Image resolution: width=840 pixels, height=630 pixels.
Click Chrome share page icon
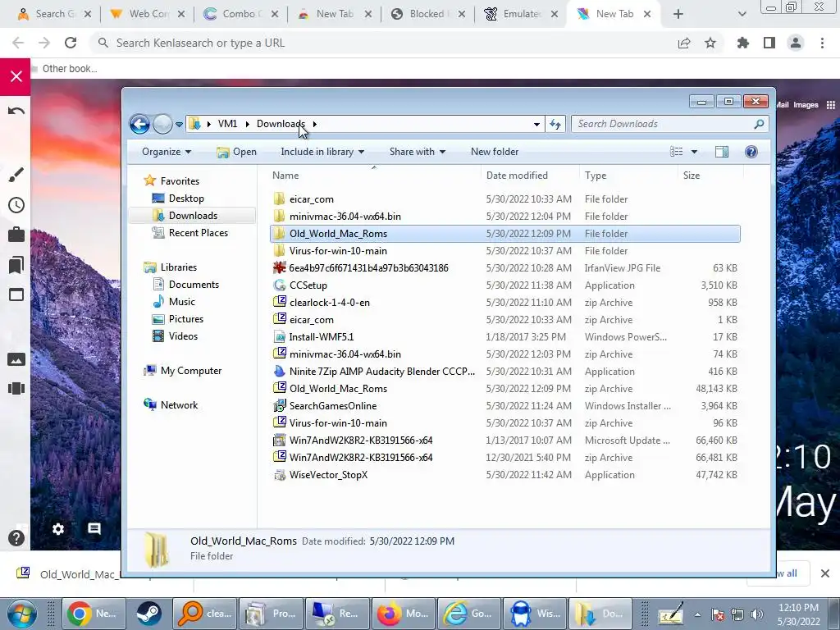coord(684,43)
